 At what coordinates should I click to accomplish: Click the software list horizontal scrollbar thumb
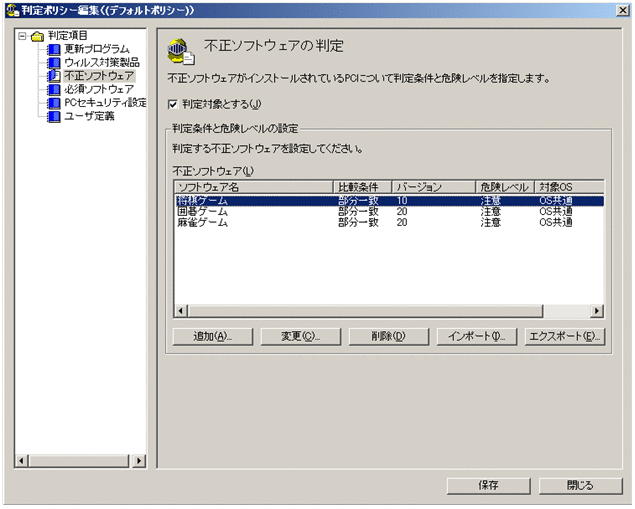(x=364, y=311)
